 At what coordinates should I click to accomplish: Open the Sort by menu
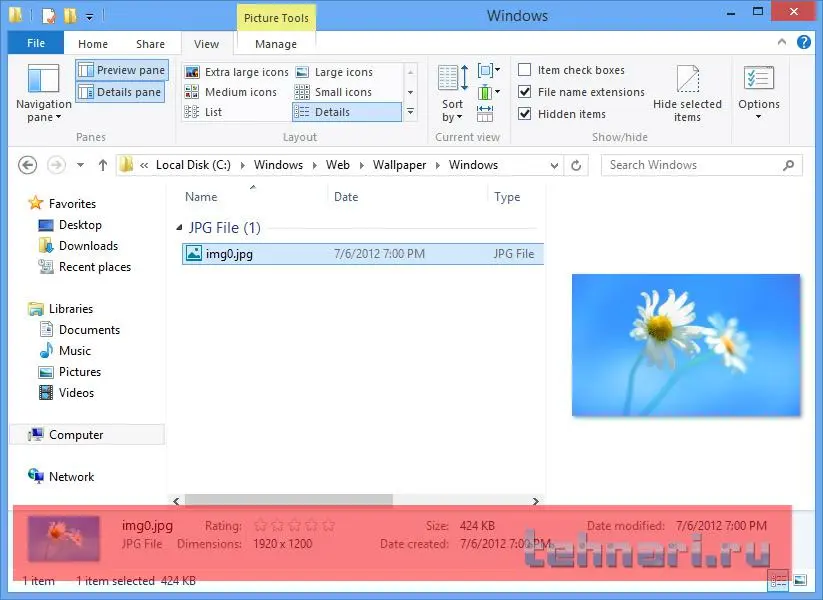click(x=452, y=93)
